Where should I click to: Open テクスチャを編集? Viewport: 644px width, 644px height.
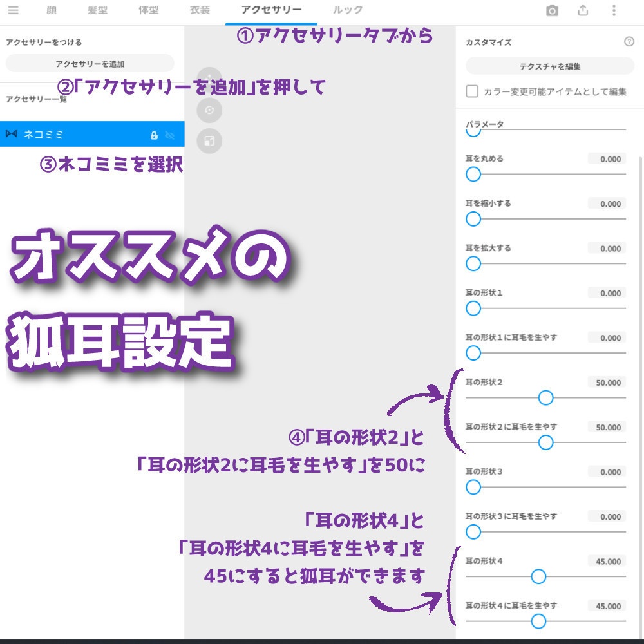coord(548,66)
